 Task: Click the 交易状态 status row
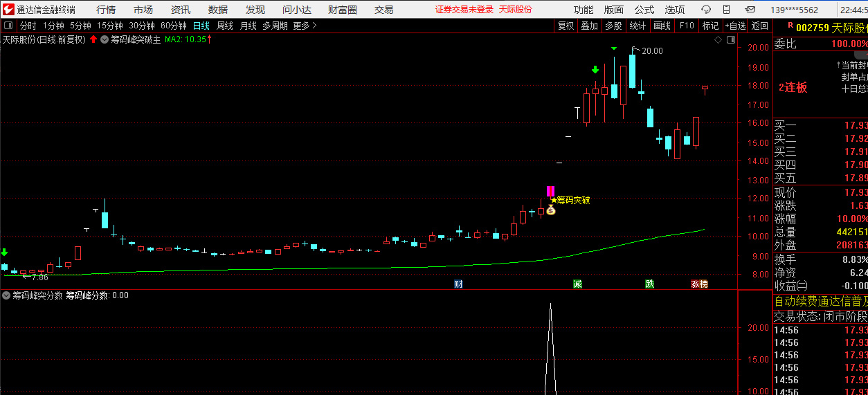[820, 316]
